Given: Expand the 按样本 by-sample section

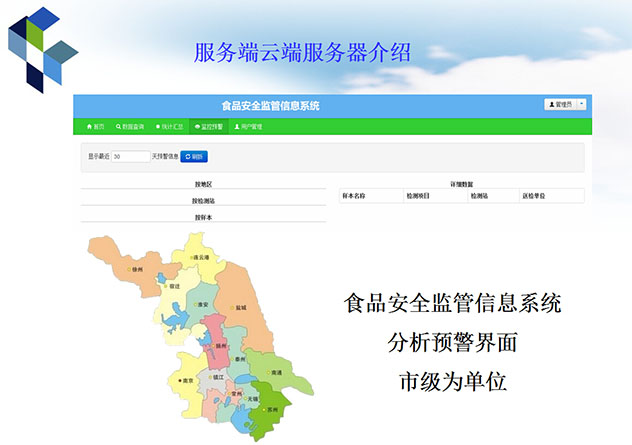Looking at the screenshot, I should click(x=203, y=216).
